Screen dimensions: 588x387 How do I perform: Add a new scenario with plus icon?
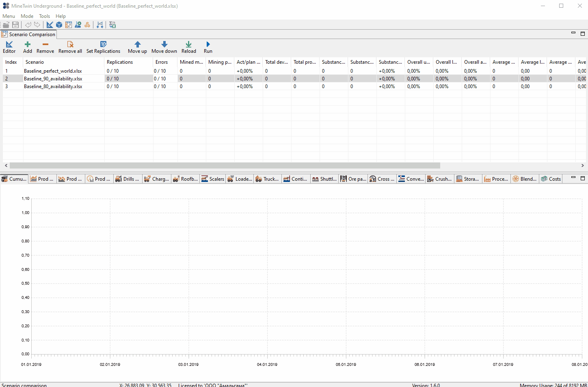[28, 47]
